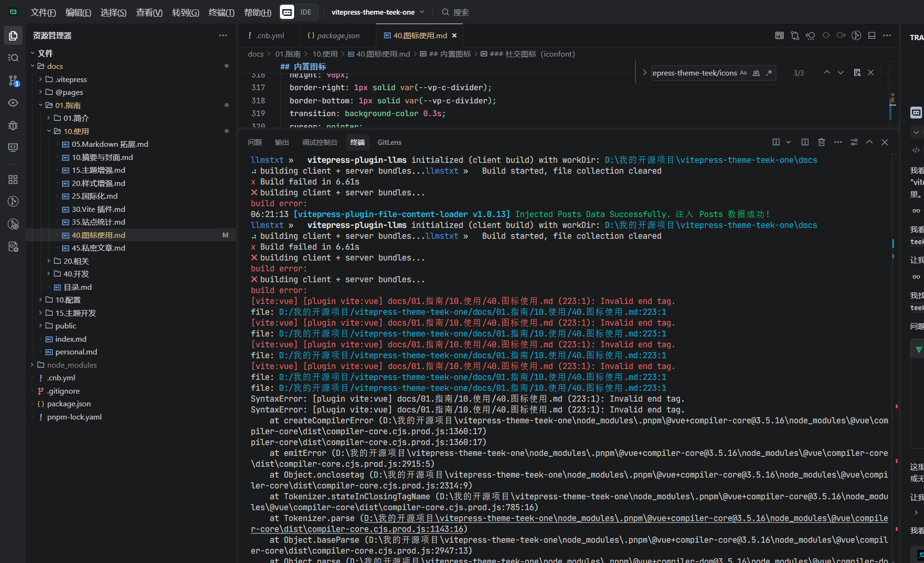Open the Source Control activity bar icon
924x563 pixels.
13,80
